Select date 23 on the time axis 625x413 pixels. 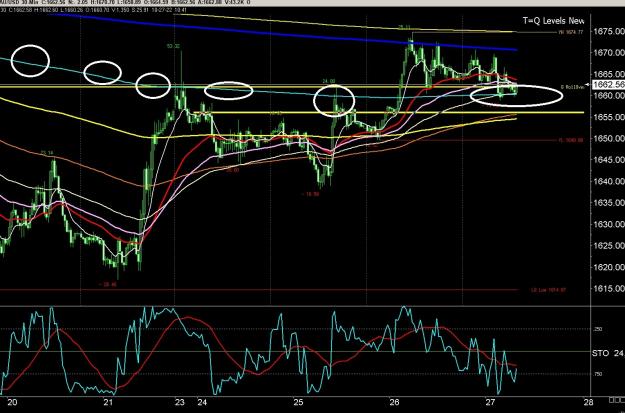pyautogui.click(x=180, y=402)
